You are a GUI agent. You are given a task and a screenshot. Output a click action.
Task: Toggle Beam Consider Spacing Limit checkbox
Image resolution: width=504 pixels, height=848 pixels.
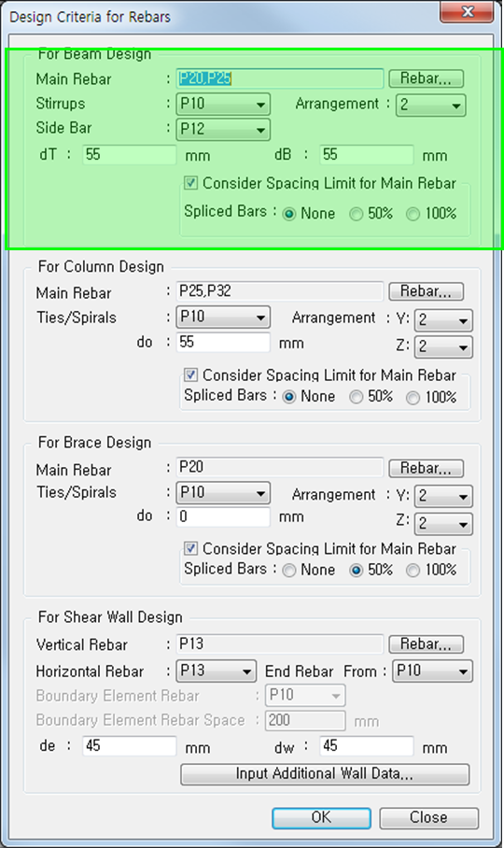[x=190, y=183]
